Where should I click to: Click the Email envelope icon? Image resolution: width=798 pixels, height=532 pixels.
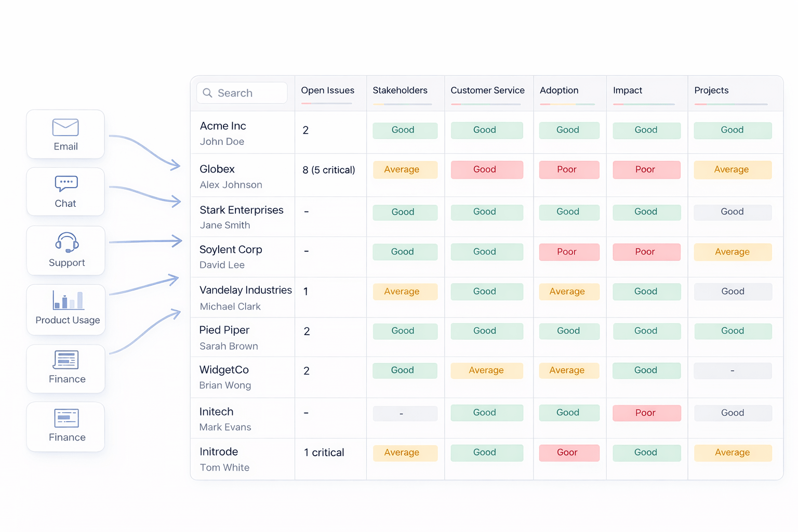65,127
